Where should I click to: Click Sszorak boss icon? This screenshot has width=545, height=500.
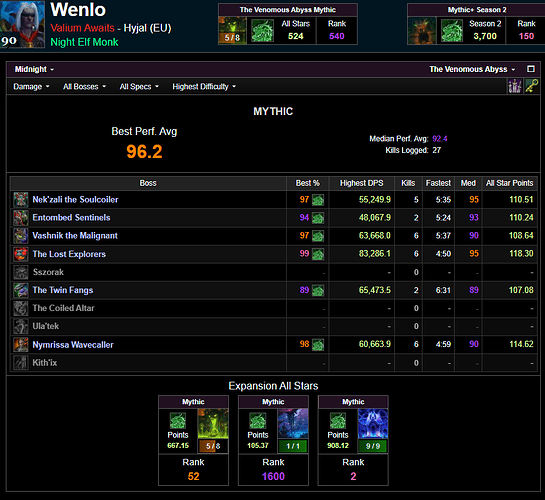[x=21, y=272]
